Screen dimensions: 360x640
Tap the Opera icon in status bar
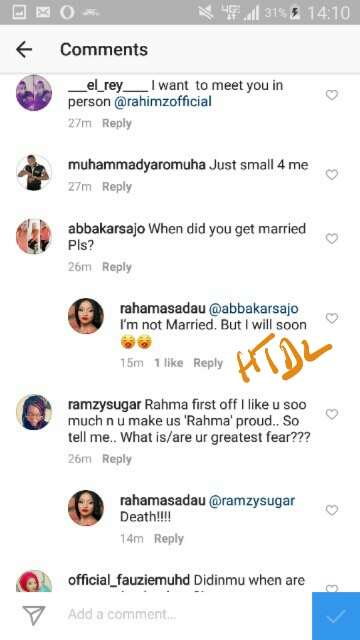click(x=67, y=13)
